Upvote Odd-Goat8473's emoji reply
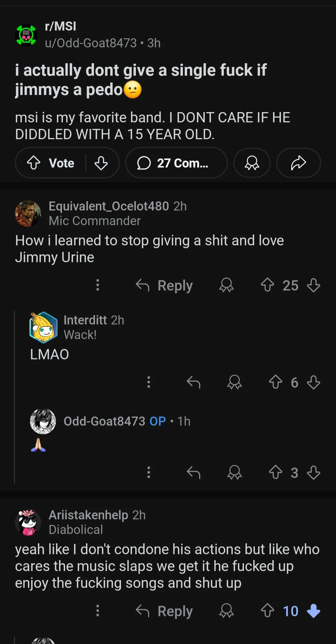The height and width of the screenshot is (644, 336). [276, 472]
